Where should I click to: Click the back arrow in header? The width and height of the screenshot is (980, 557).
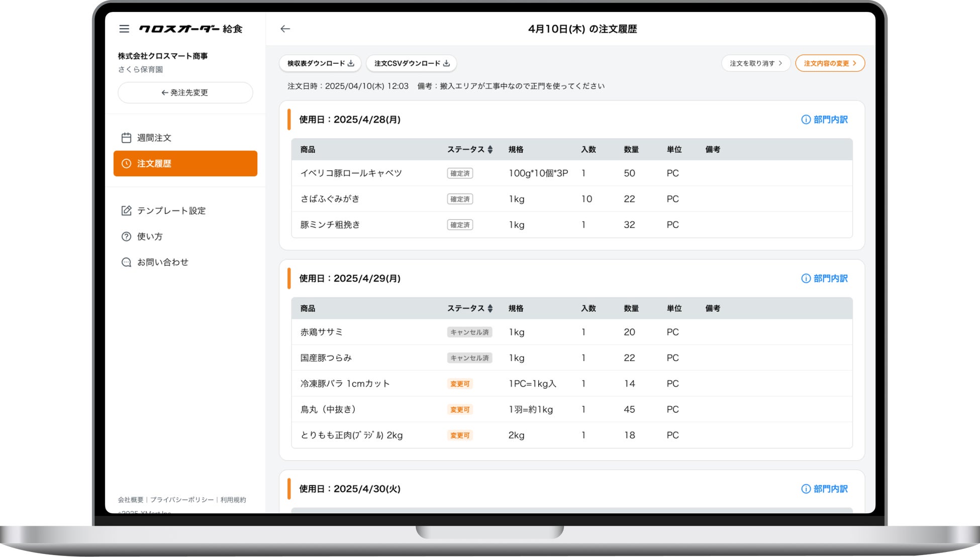[x=285, y=29]
